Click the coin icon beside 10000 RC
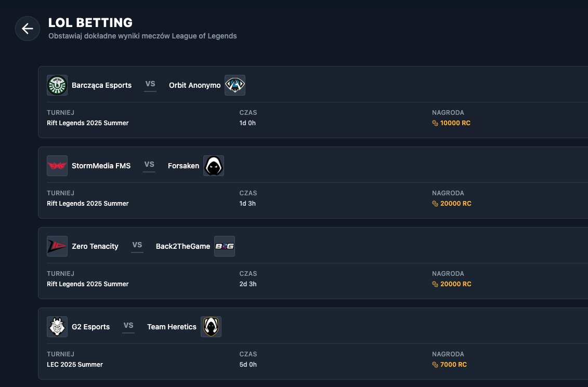This screenshot has height=387, width=588. coord(435,123)
